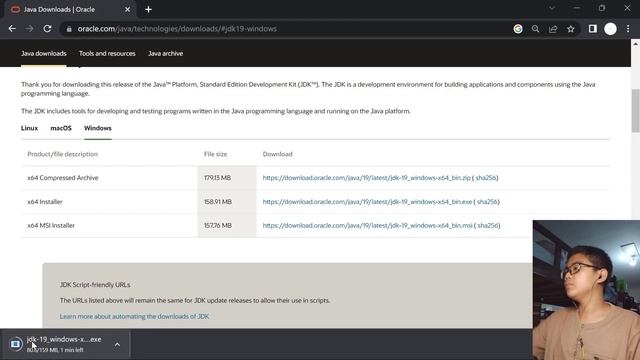Click the Product/file description column header

pyautogui.click(x=63, y=154)
